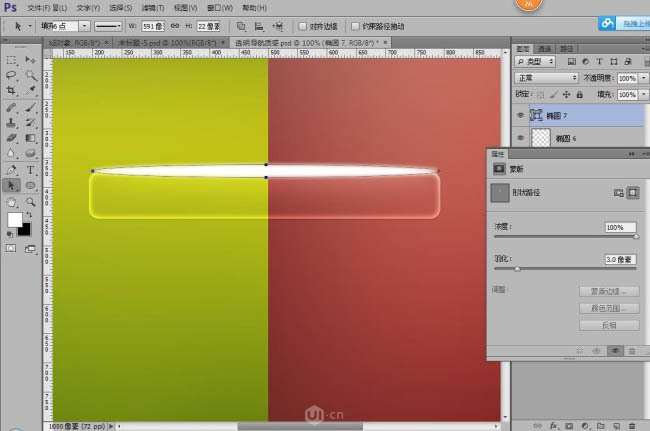Open the 文件(F) menu

tap(38, 8)
